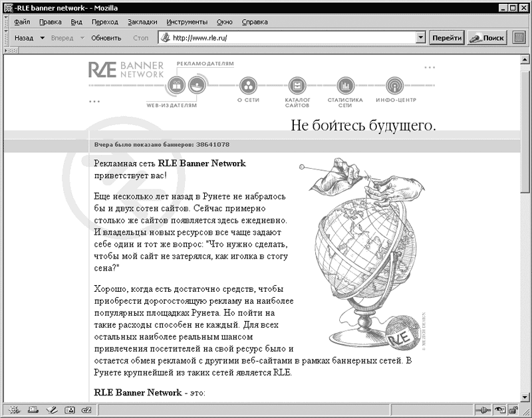Open the СТАТИСТИКА СЕТИ chart icon
Viewport: 532px width, 418px height.
346,86
